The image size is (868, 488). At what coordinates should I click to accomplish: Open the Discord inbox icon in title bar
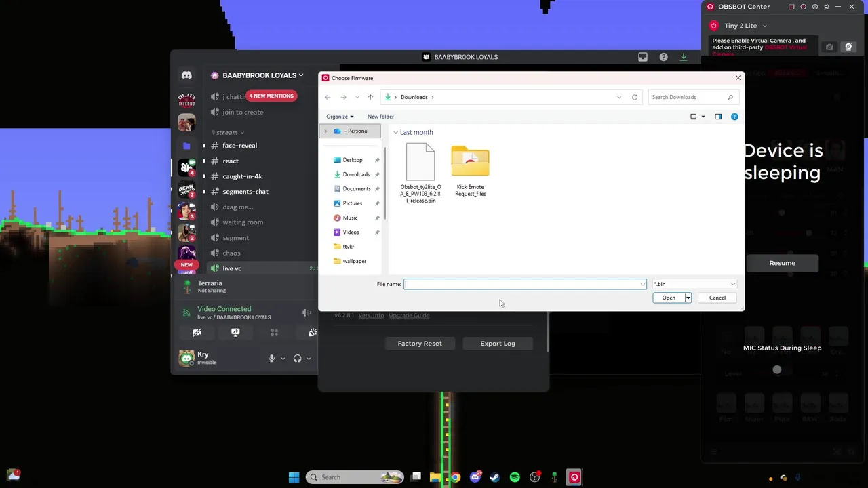643,57
